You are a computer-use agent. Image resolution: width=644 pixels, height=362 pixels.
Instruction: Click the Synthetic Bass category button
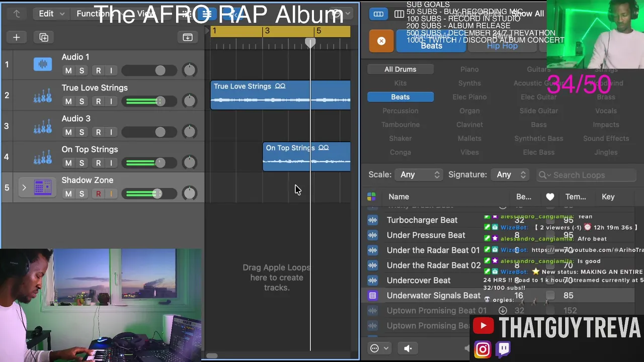tap(538, 138)
